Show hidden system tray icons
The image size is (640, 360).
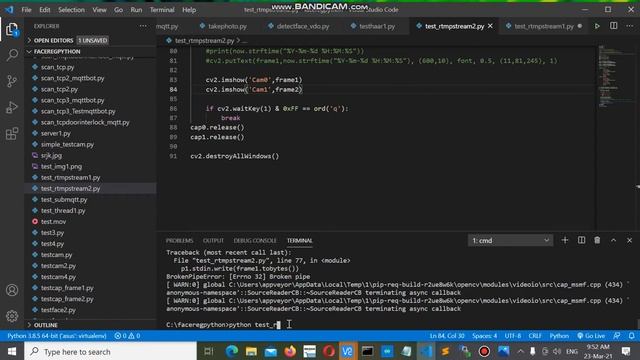pyautogui.click(x=520, y=351)
